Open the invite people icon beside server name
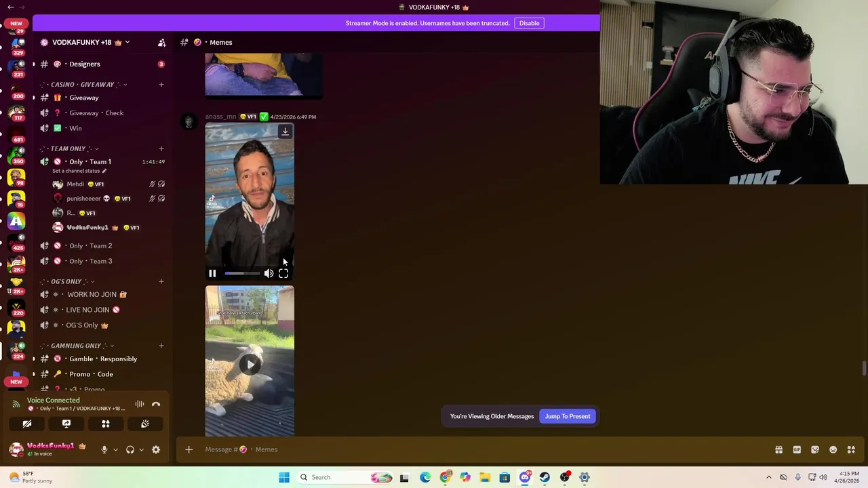The height and width of the screenshot is (488, 868). click(161, 42)
